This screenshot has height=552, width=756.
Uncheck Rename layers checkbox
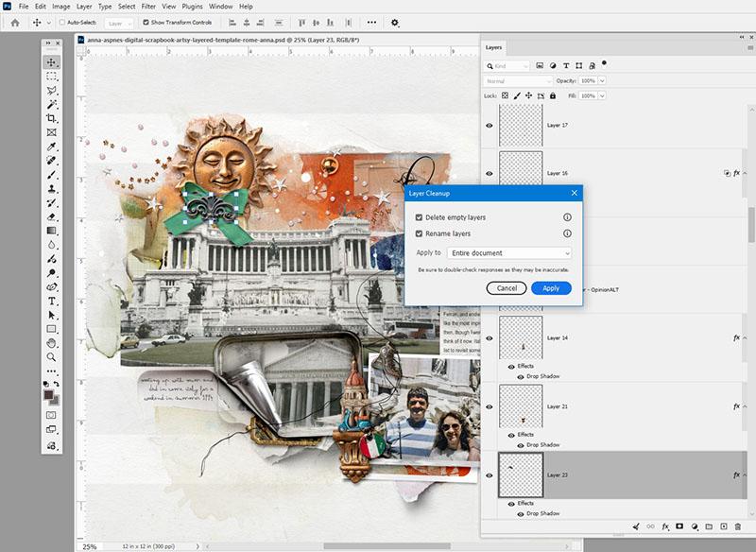[419, 233]
